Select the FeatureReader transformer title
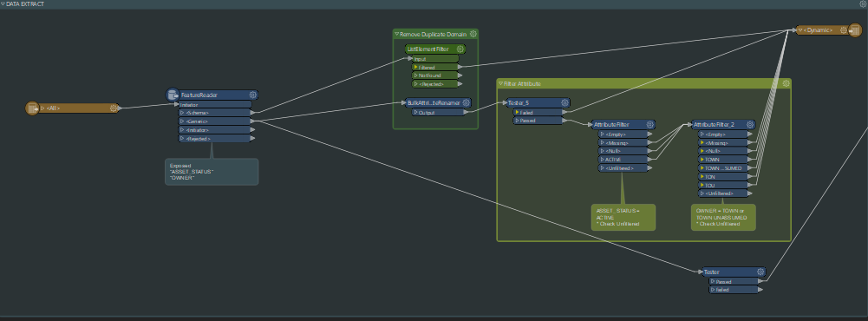This screenshot has height=321, width=868. [199, 95]
